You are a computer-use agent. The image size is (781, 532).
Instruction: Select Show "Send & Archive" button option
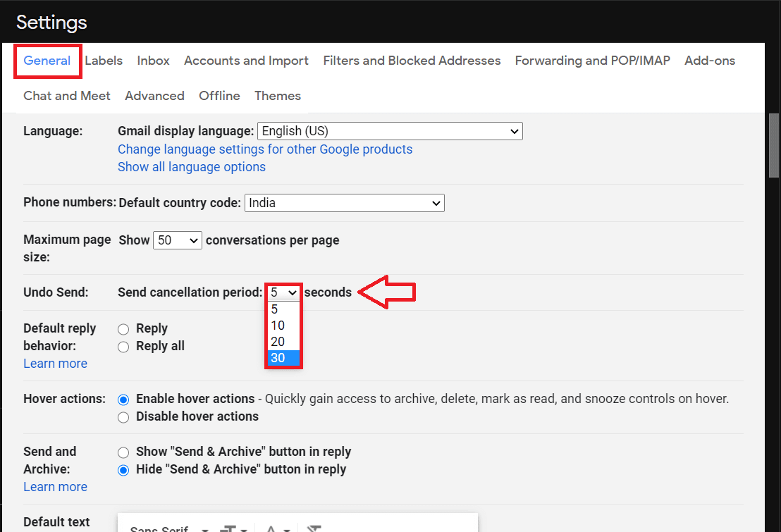tap(123, 452)
